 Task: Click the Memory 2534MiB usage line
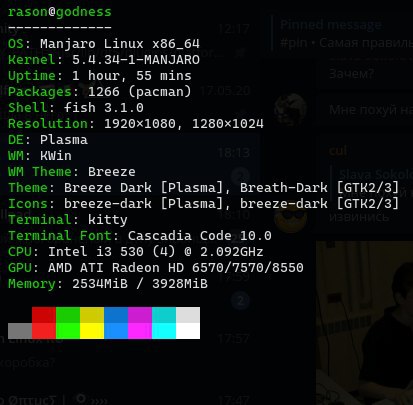coord(108,284)
